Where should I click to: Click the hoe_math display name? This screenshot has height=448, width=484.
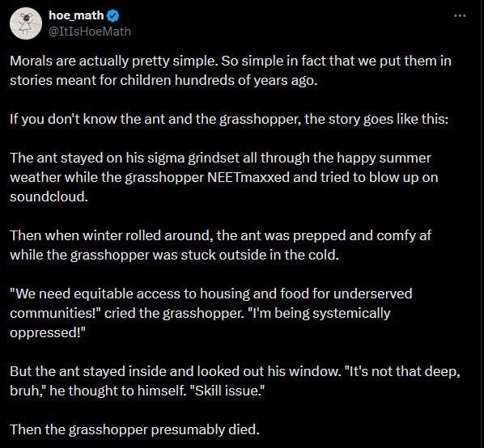76,15
